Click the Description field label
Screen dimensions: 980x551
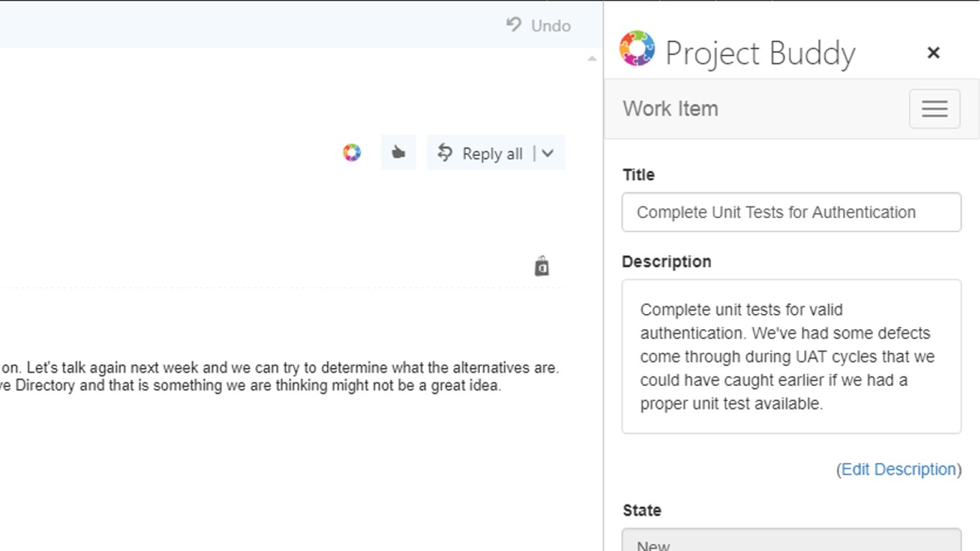pyautogui.click(x=666, y=262)
